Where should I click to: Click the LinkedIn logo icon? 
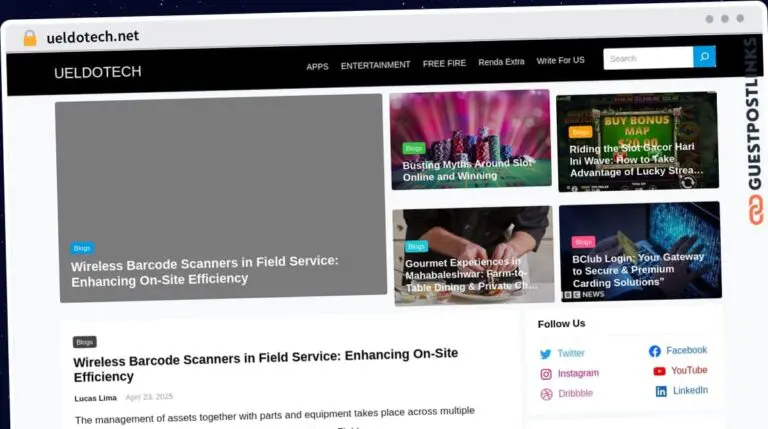coord(661,391)
